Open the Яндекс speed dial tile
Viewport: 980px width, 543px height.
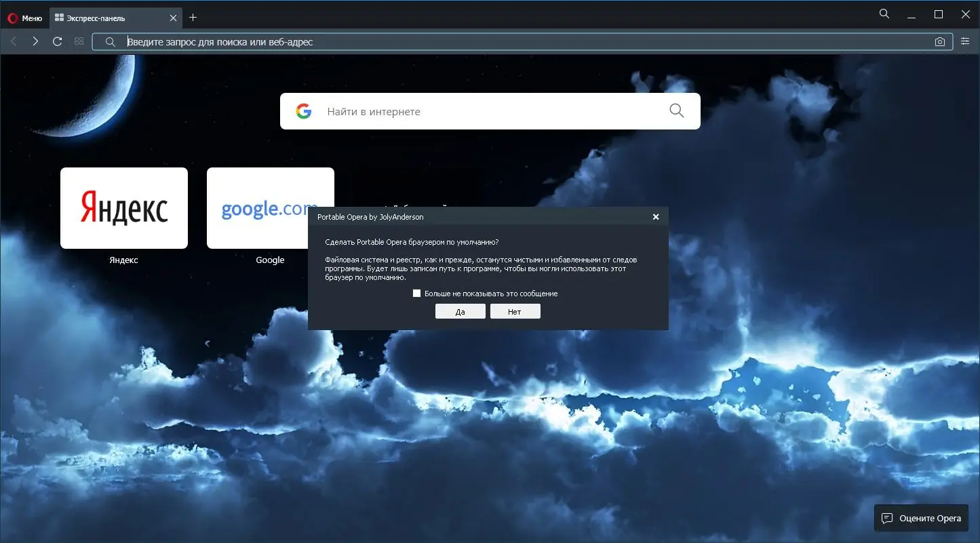(x=124, y=208)
